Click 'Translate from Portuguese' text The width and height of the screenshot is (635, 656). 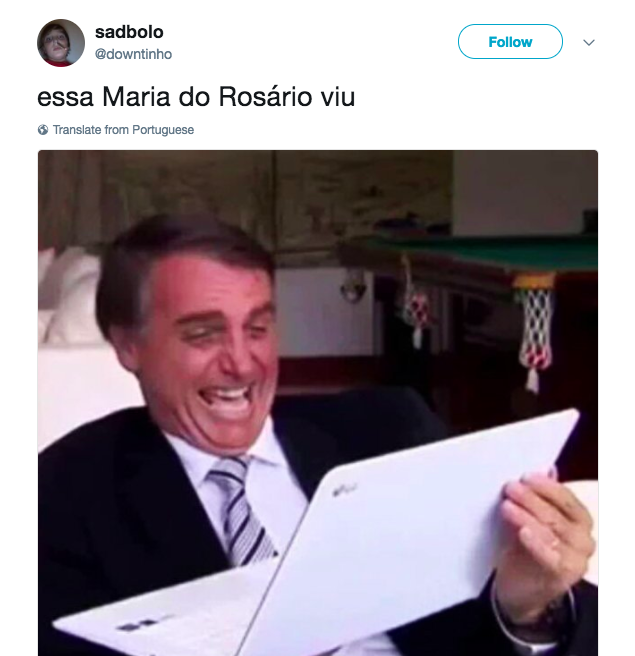point(123,130)
